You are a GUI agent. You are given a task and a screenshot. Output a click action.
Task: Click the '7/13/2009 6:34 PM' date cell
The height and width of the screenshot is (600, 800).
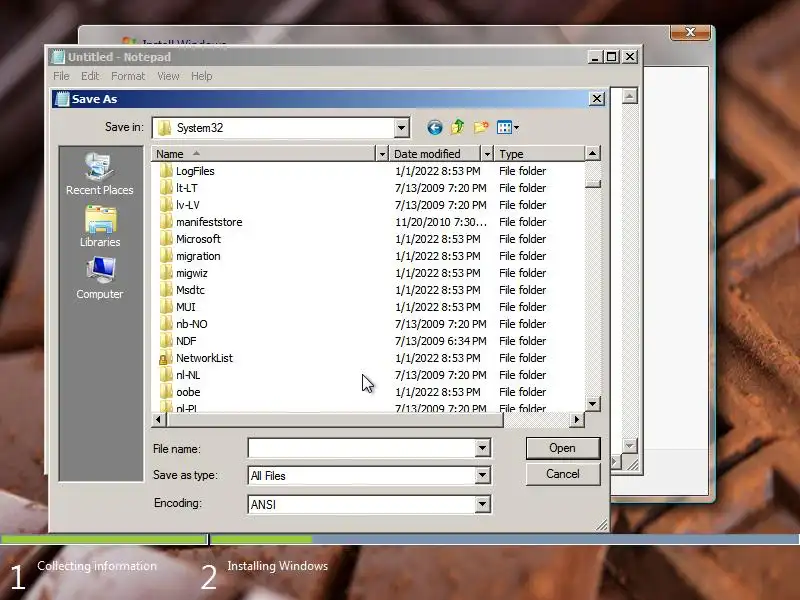click(x=441, y=341)
